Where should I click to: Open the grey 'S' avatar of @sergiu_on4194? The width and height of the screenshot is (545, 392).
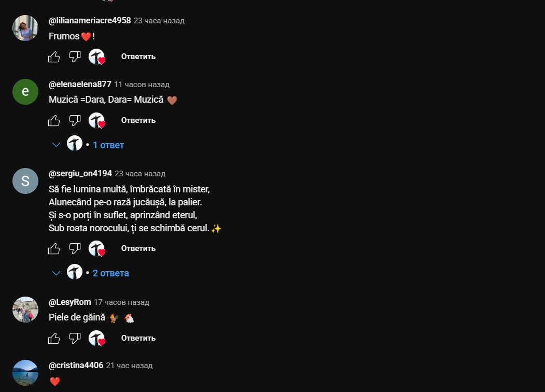tap(25, 181)
